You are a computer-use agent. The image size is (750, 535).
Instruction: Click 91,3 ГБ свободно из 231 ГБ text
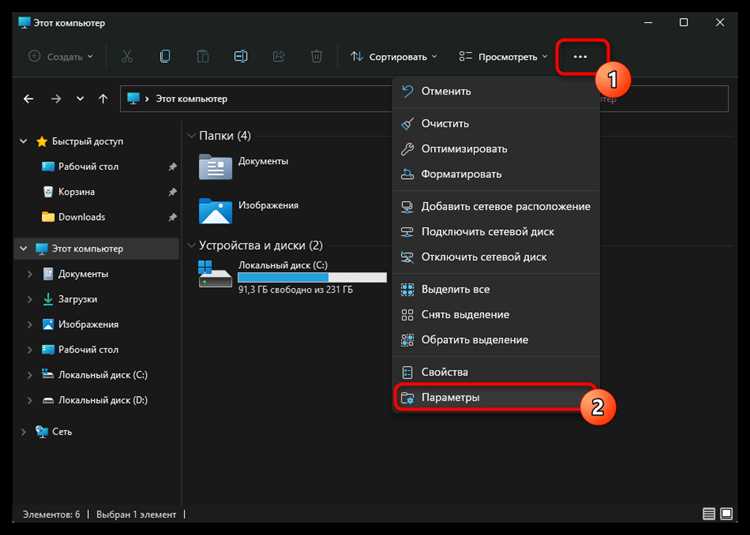[x=295, y=290]
